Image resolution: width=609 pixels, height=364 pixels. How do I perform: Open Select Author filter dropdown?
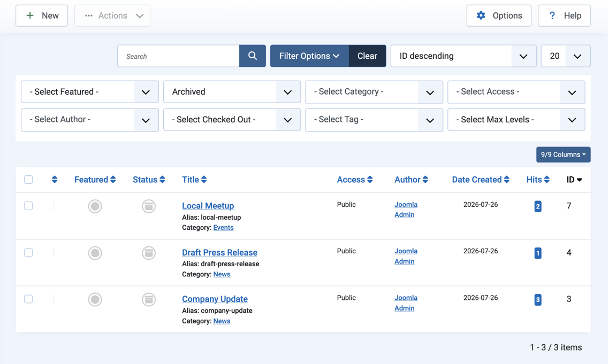click(x=90, y=120)
